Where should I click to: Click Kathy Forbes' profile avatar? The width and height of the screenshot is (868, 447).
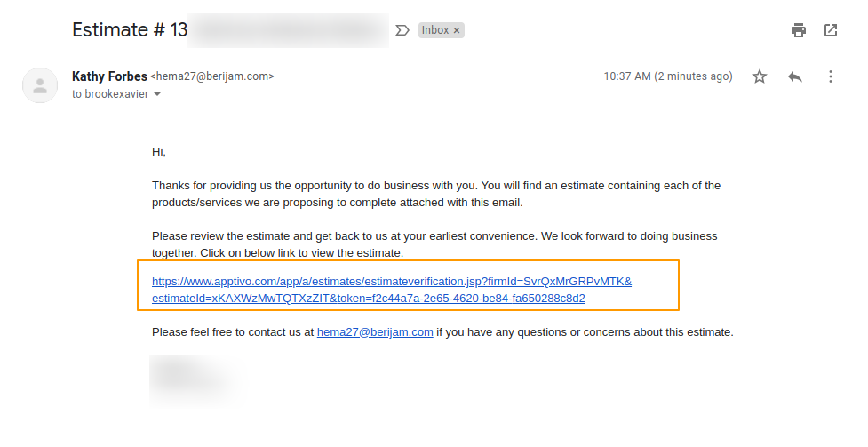(40, 85)
